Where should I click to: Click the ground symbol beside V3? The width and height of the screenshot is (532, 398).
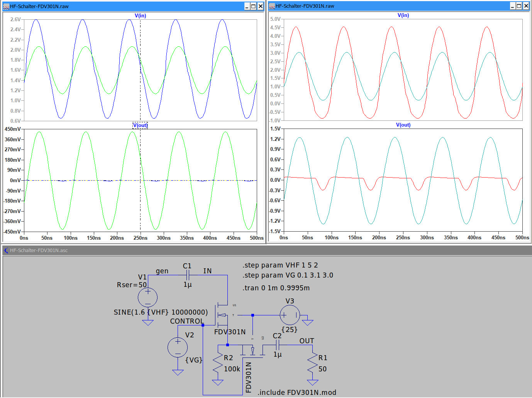307,322
